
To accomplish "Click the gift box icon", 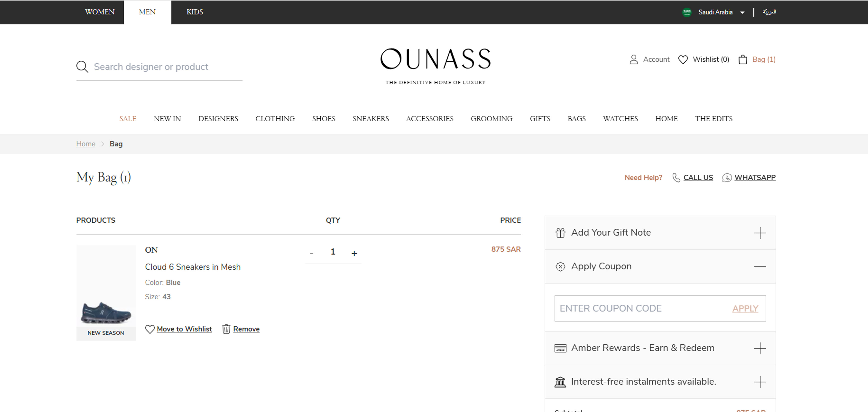I will click(560, 233).
